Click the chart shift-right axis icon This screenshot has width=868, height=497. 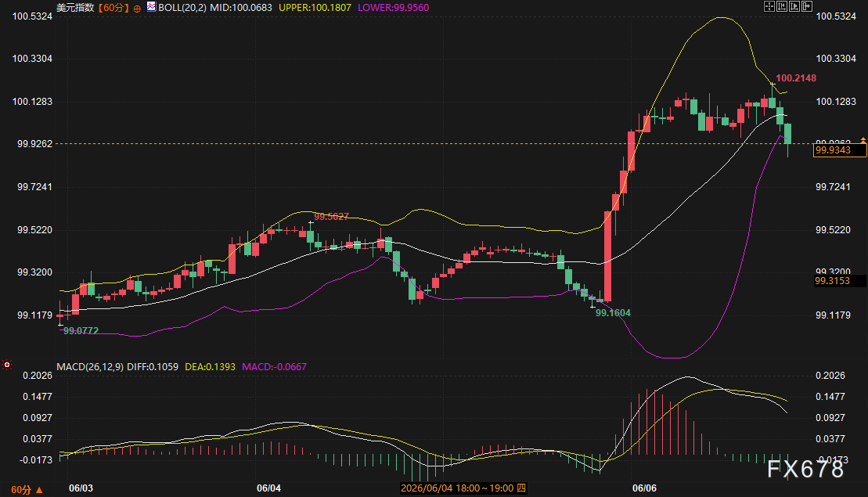click(794, 6)
